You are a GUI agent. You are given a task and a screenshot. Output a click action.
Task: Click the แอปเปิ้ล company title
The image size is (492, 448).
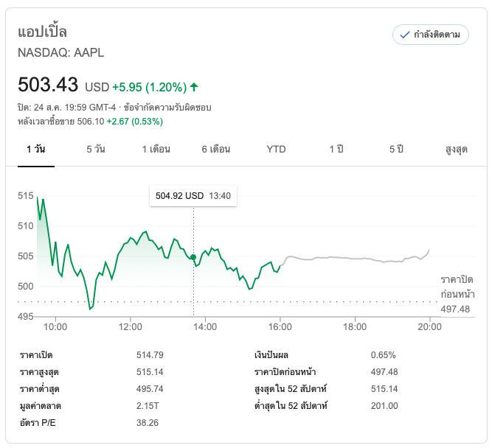pos(42,32)
